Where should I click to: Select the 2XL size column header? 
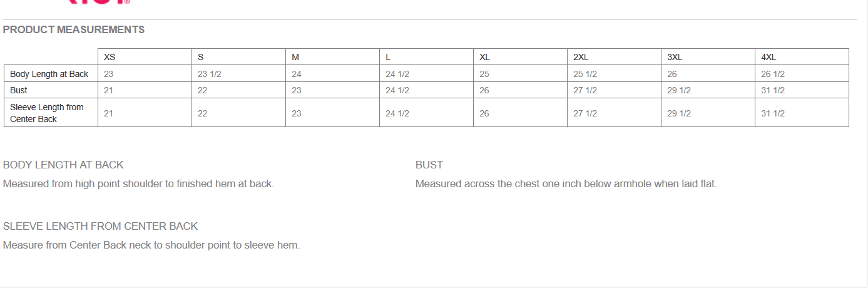581,57
